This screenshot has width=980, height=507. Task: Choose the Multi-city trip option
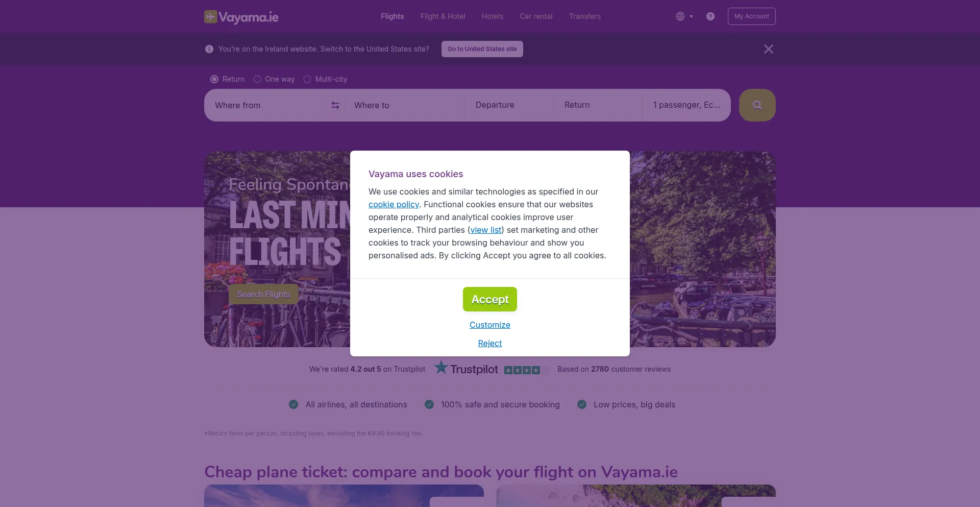(307, 79)
